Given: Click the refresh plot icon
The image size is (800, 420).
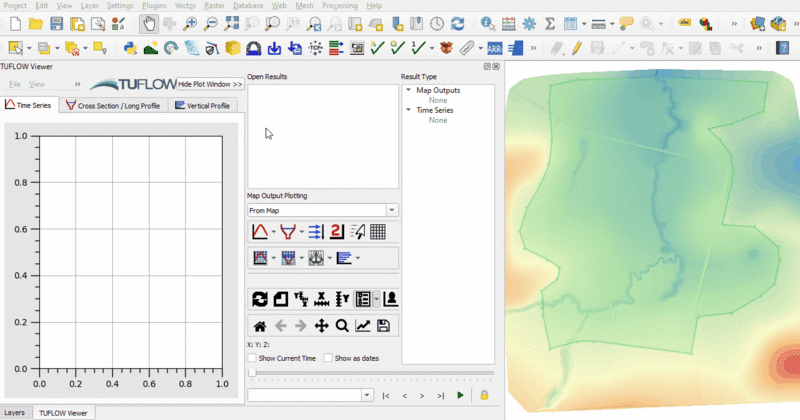Looking at the screenshot, I should tap(260, 299).
